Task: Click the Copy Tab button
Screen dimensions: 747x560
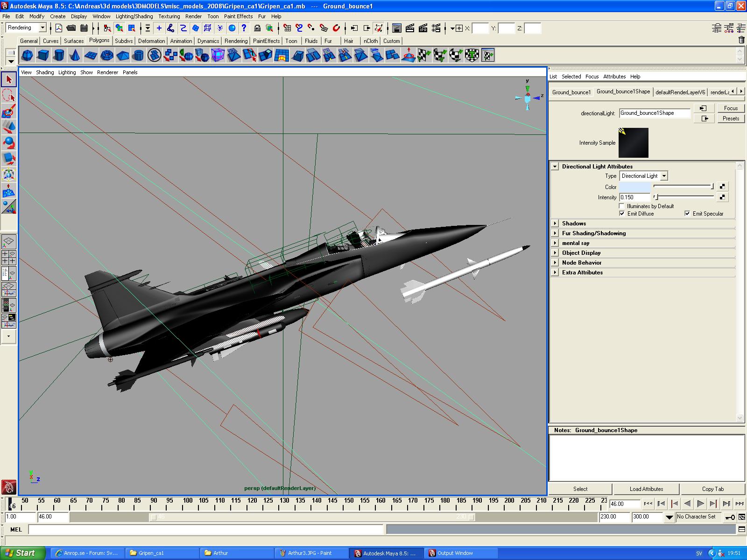Action: click(712, 489)
